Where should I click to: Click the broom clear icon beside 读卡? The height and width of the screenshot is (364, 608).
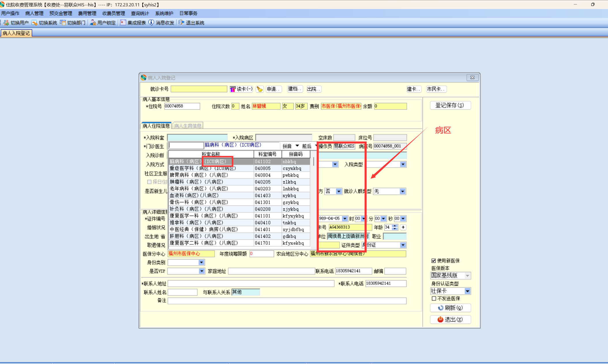260,89
